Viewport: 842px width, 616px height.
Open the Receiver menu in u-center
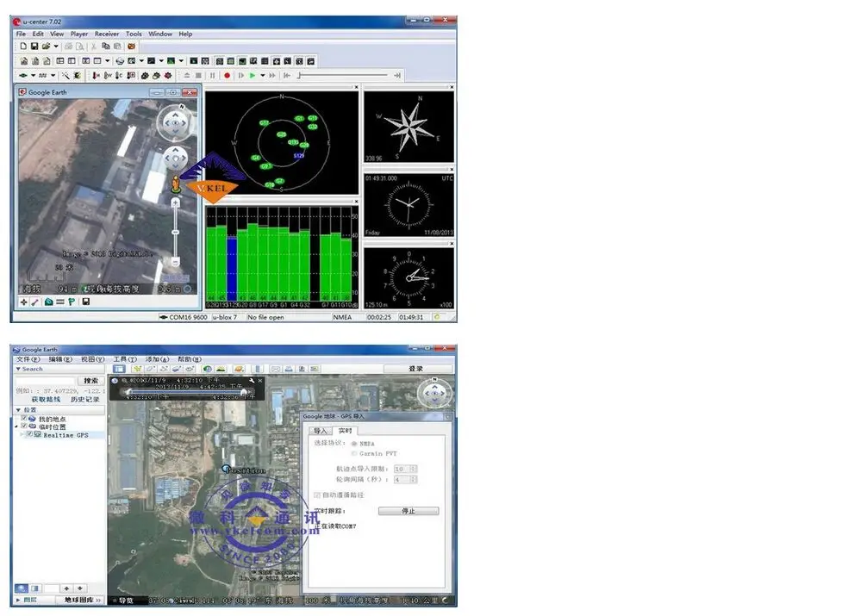point(107,34)
